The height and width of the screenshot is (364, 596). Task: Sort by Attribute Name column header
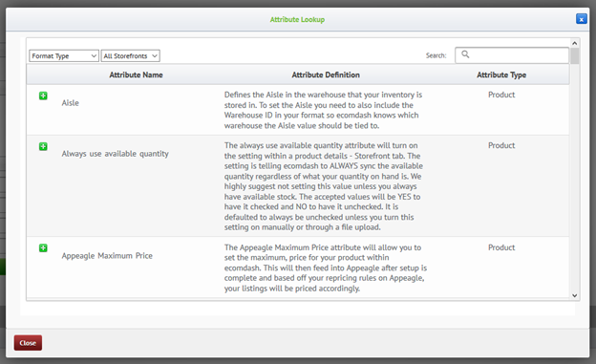tap(136, 75)
